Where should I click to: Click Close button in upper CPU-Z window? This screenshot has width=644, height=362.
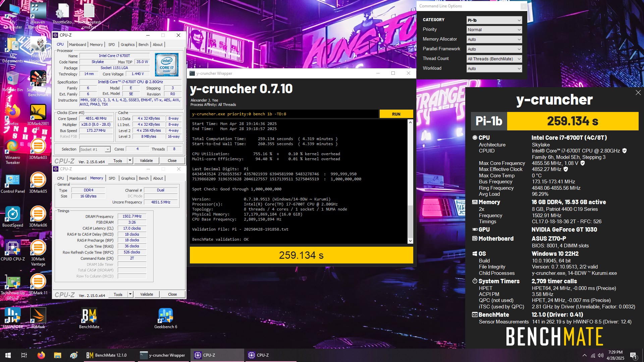[x=172, y=161]
